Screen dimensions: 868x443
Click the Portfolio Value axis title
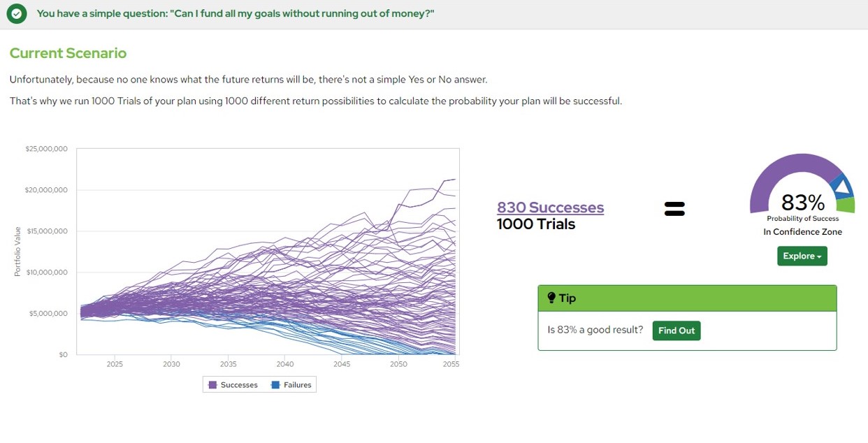coord(17,251)
